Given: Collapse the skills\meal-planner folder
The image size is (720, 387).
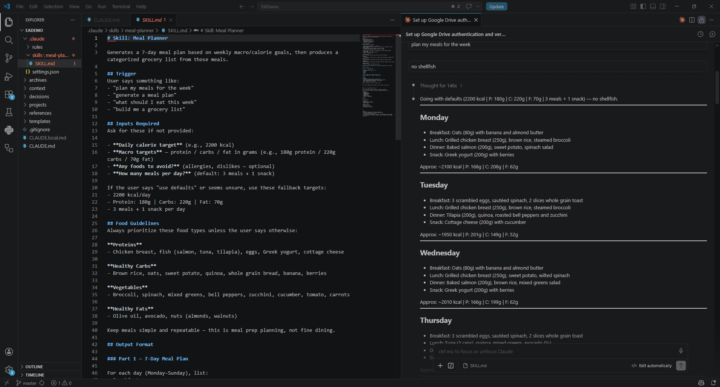Looking at the screenshot, I should (50, 55).
